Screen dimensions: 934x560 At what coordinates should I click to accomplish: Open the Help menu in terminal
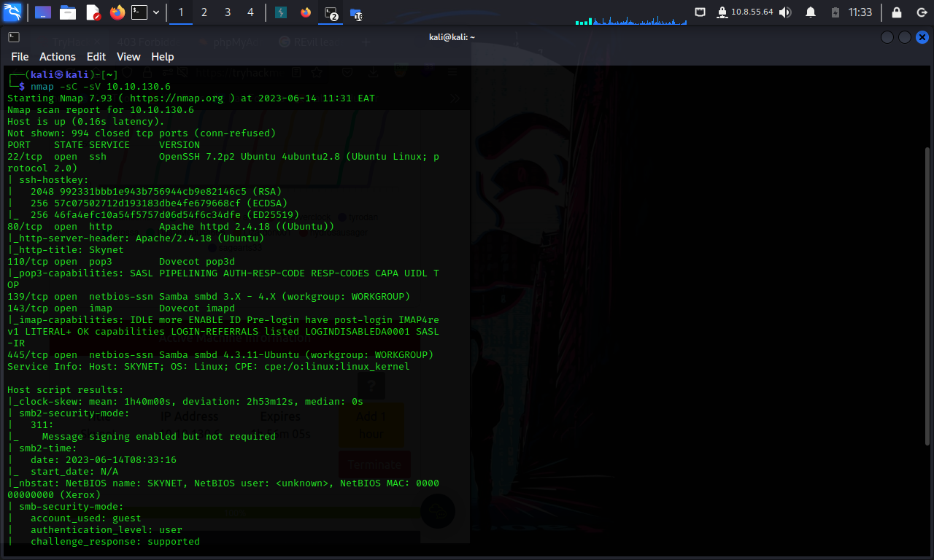tap(162, 57)
